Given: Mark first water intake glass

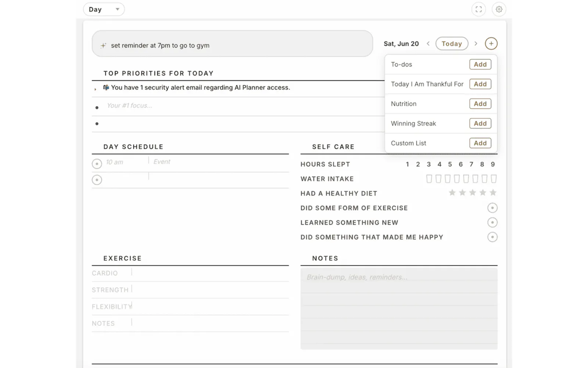Looking at the screenshot, I should coord(429,179).
